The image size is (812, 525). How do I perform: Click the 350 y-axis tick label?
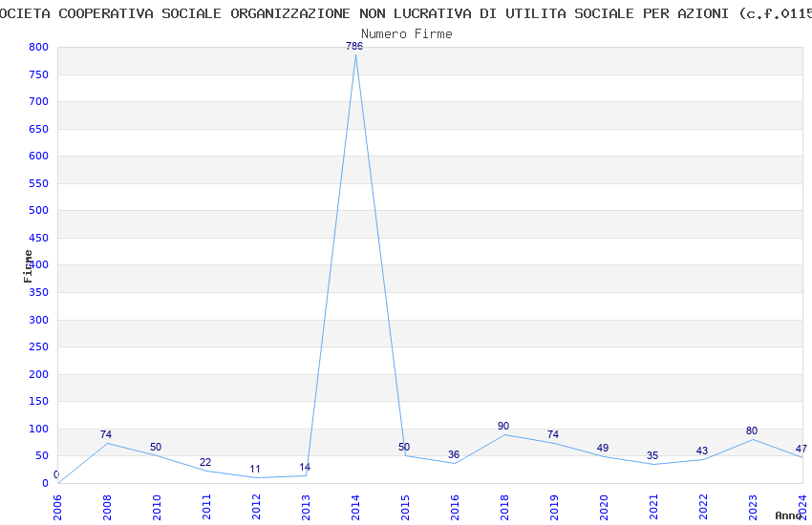[x=39, y=292]
